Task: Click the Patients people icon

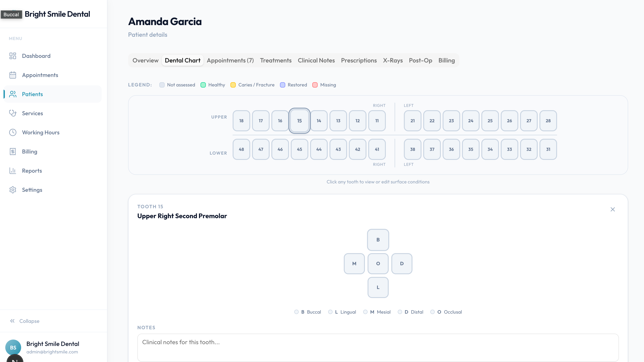Action: (13, 94)
